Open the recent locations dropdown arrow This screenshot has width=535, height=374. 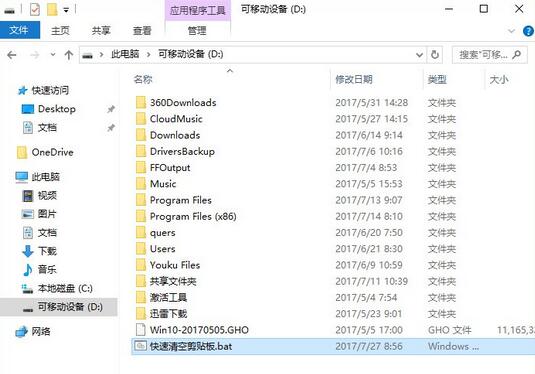tap(53, 54)
